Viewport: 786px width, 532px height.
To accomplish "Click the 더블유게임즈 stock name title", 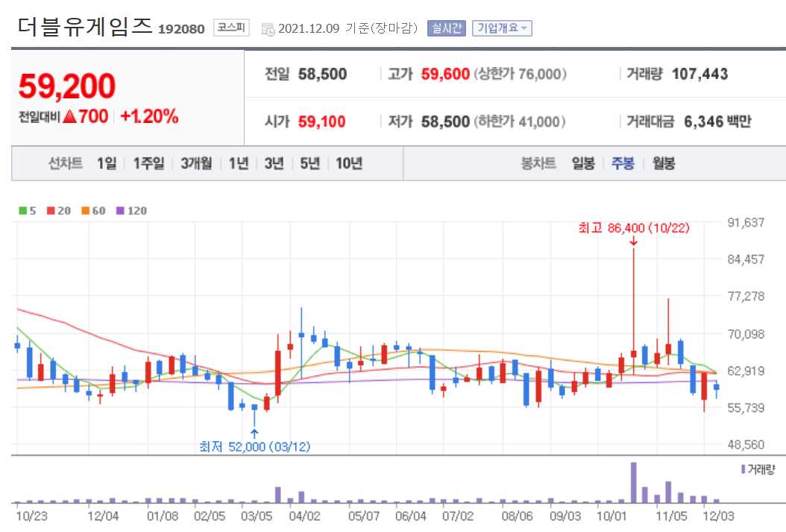I will 85,25.
